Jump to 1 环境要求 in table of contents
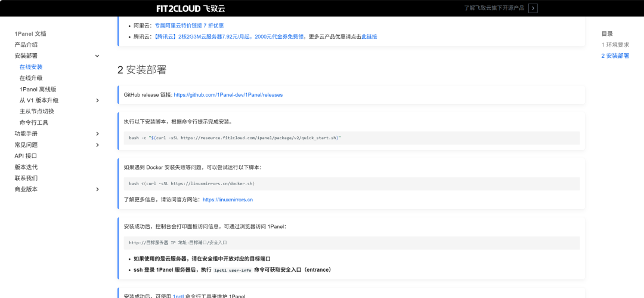 pos(615,45)
